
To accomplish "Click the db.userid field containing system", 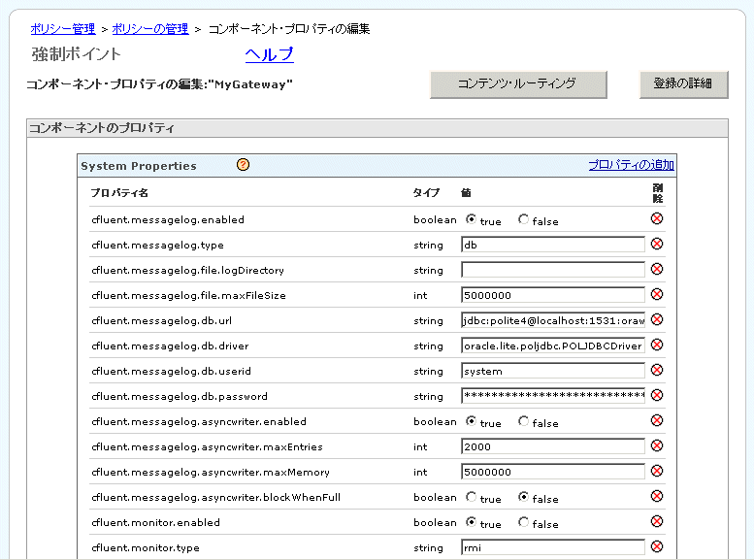I will pos(553,371).
